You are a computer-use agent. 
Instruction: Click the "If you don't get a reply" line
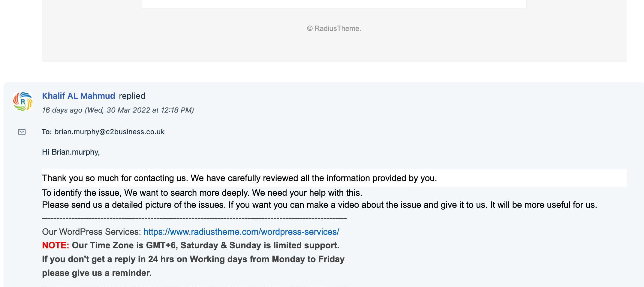(x=193, y=259)
